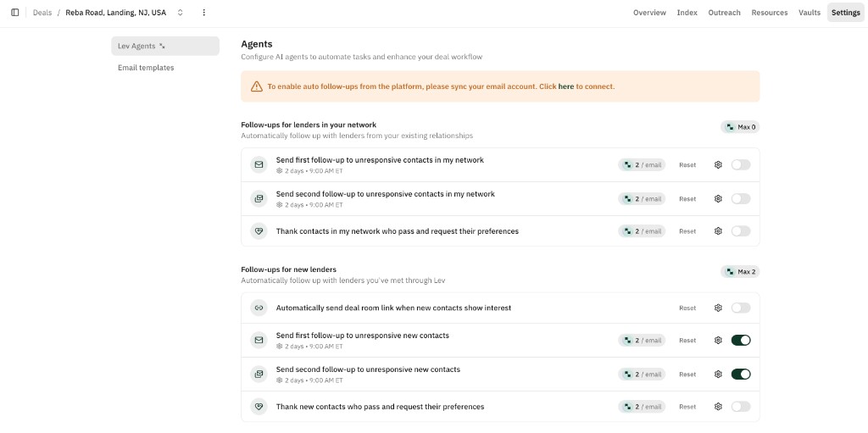Viewport: 868px width, 433px height.
Task: Open the Overview tab
Action: 649,12
